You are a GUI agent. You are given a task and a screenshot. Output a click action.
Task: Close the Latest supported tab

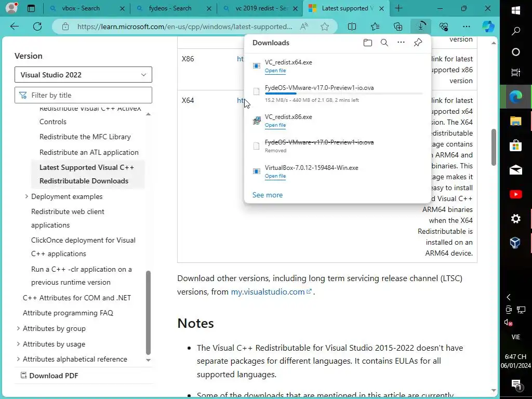tap(382, 8)
